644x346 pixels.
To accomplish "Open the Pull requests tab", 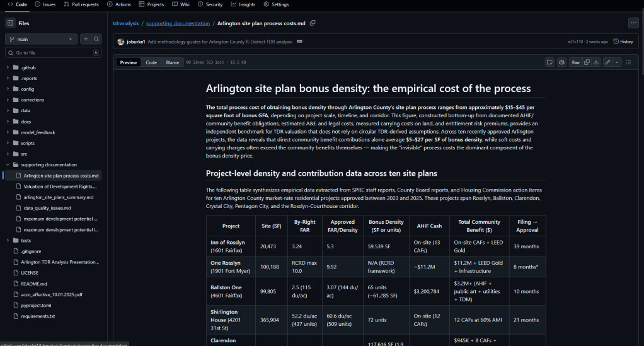I will click(81, 4).
